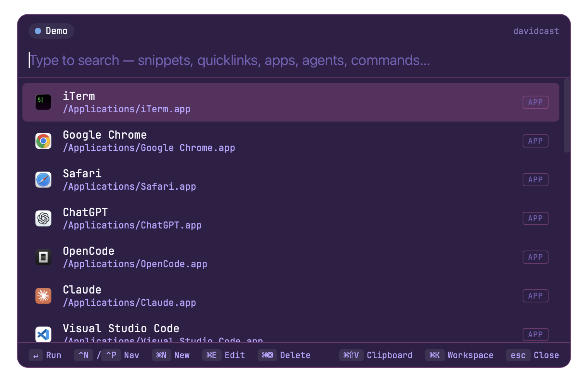
Task: Click the /Applications/iTerm.app path text
Action: coord(126,109)
